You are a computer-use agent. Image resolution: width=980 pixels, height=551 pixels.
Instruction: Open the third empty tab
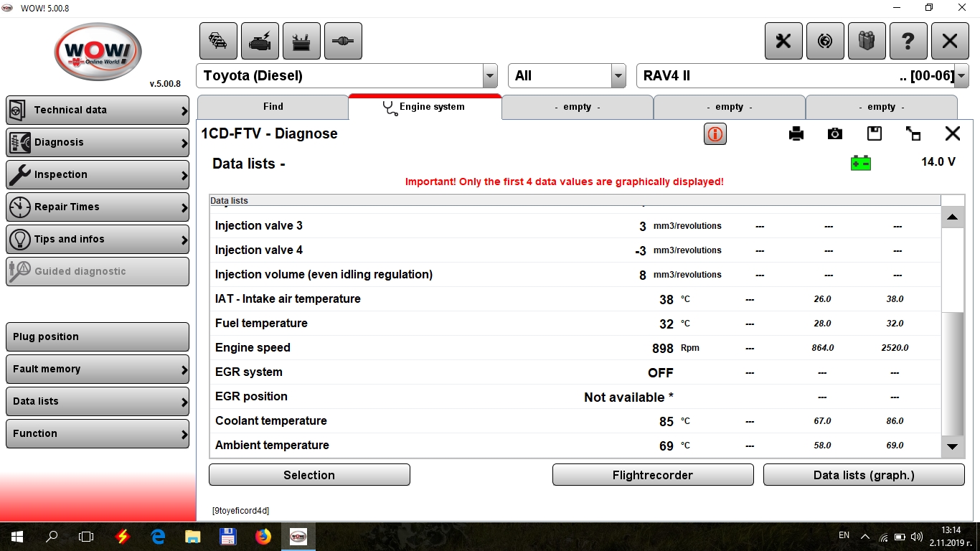882,107
